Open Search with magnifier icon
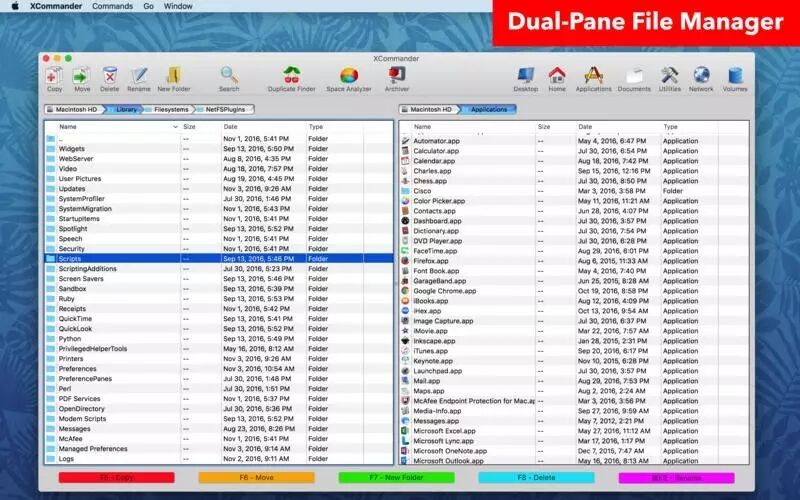 pyautogui.click(x=229, y=79)
